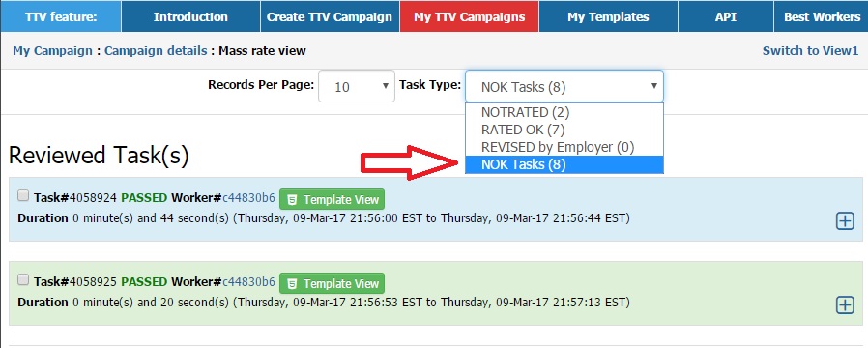Tick the checkbox for Task#4058924

(x=23, y=195)
